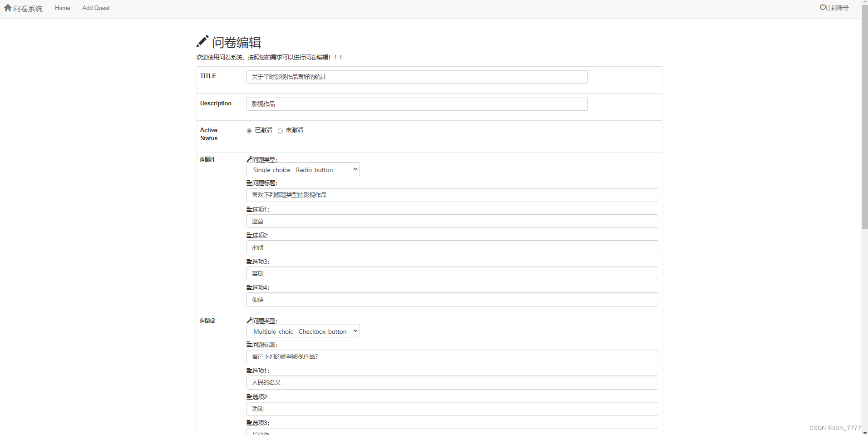
Task: Click the option input containing 喜剧
Action: 452,273
